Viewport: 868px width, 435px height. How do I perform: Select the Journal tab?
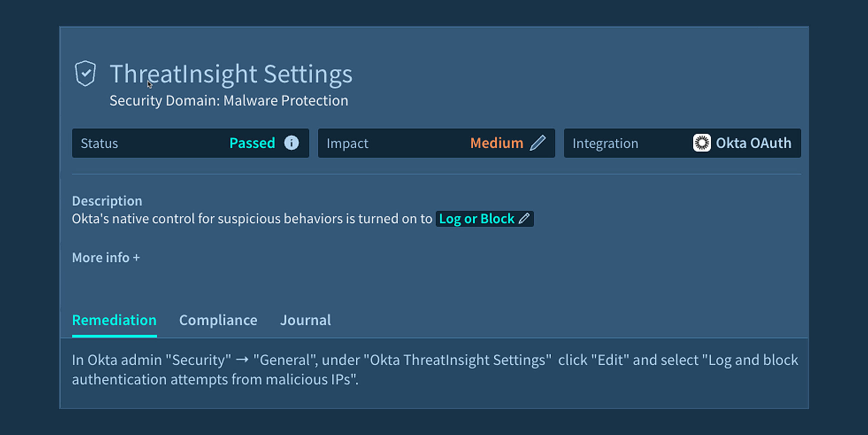click(305, 320)
